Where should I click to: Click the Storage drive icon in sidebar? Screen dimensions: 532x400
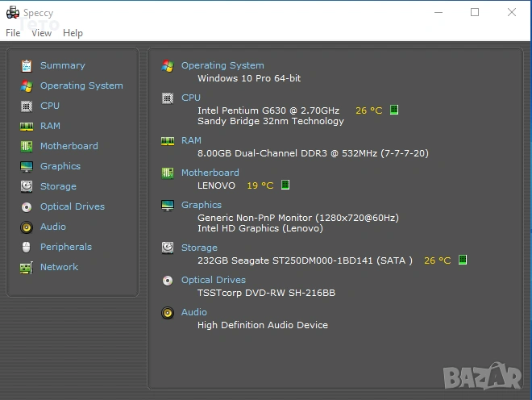coord(27,186)
